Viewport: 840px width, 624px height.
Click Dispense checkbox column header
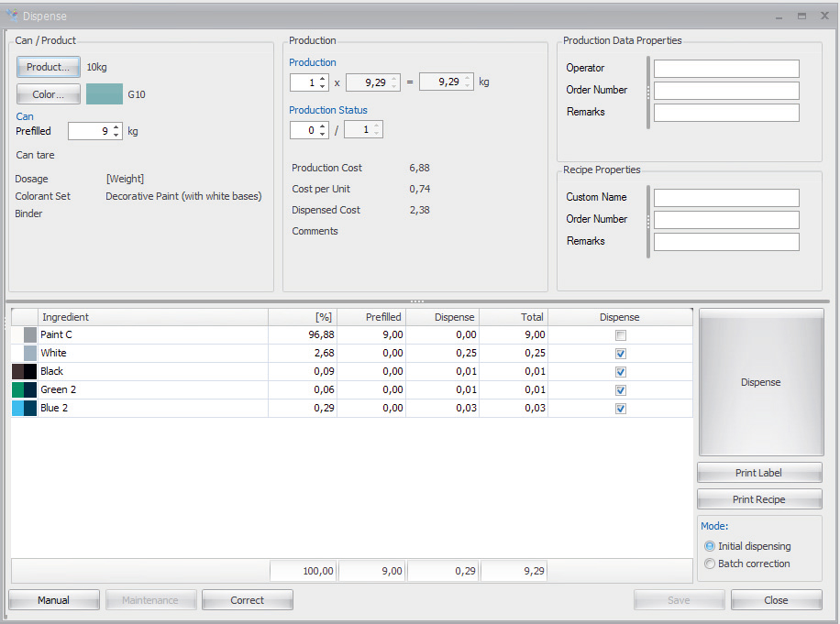(x=620, y=317)
